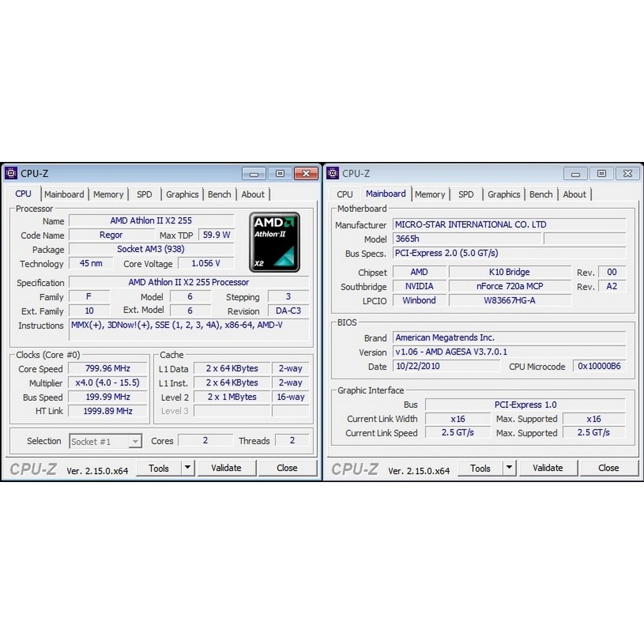Expand the Tools dropdown arrow in left window
644x644 pixels.
[x=187, y=468]
